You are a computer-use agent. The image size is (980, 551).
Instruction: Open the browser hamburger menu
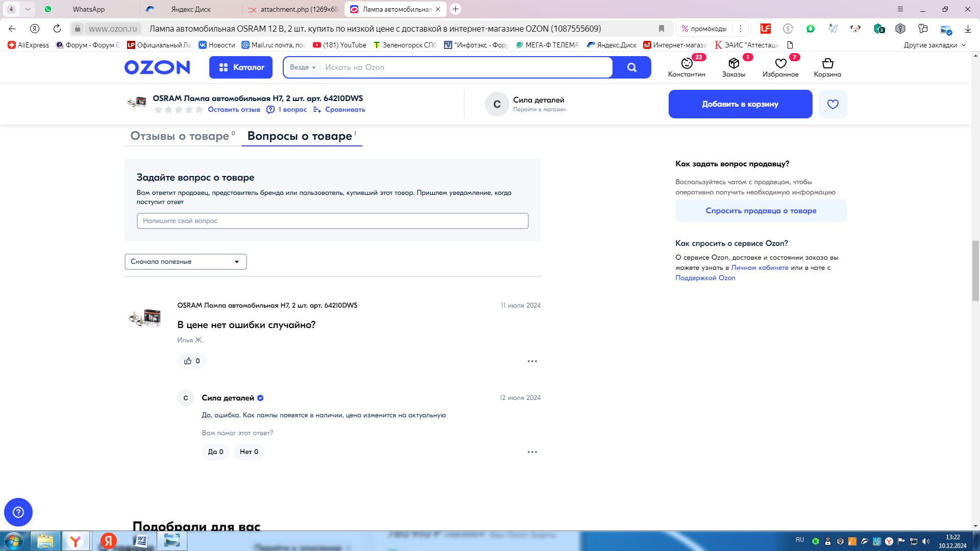[900, 9]
